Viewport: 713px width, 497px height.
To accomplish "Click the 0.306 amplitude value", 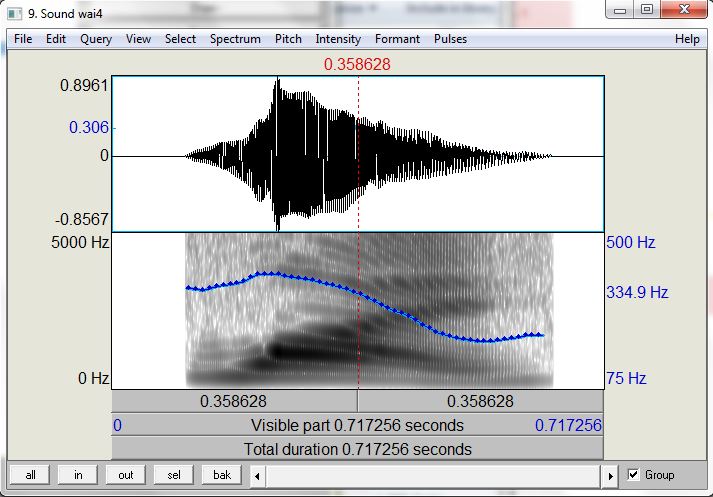I will tap(89, 127).
